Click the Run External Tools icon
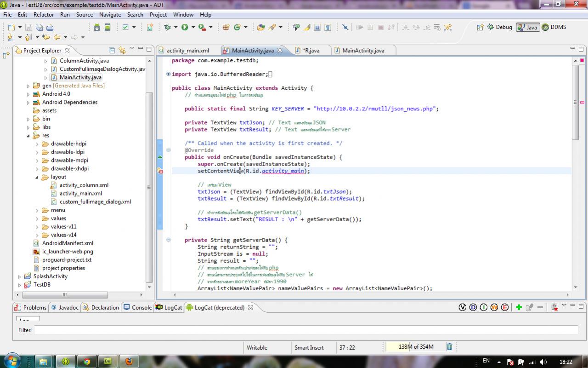This screenshot has height=368, width=588. click(202, 27)
